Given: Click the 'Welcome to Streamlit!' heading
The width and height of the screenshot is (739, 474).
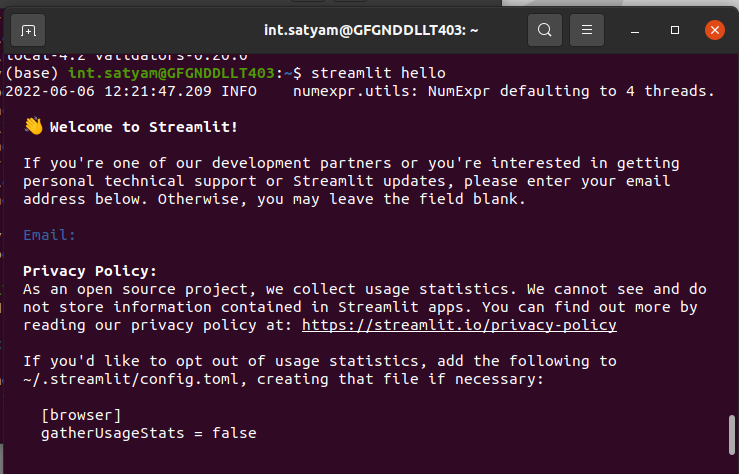Looking at the screenshot, I should pyautogui.click(x=144, y=127).
